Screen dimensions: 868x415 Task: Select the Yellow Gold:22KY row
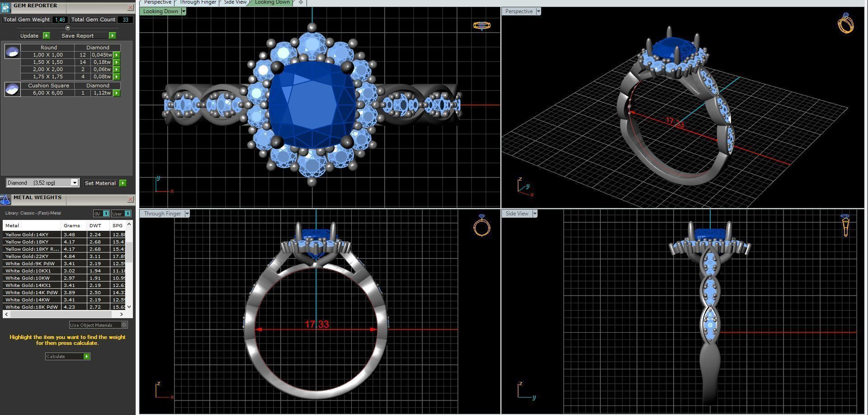pyautogui.click(x=64, y=256)
